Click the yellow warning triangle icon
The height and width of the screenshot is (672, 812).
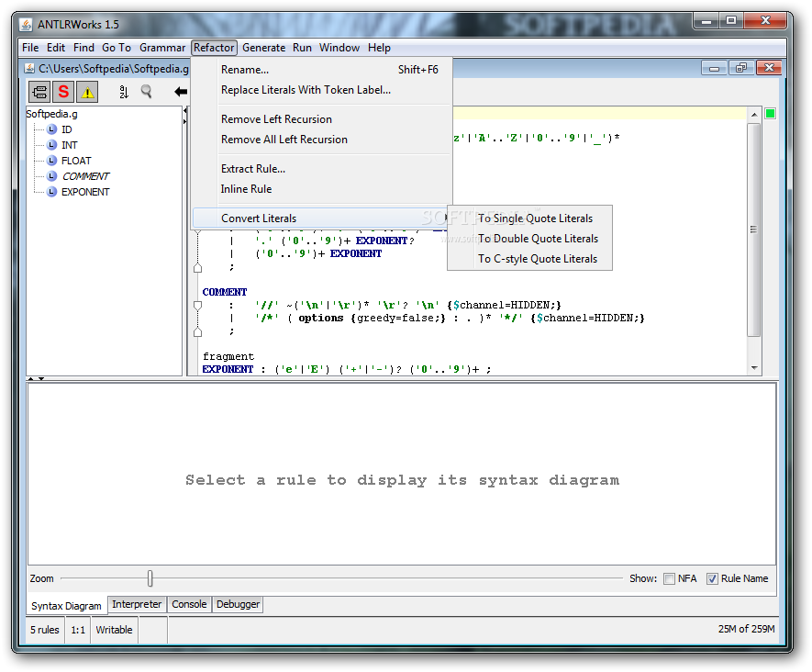(87, 92)
